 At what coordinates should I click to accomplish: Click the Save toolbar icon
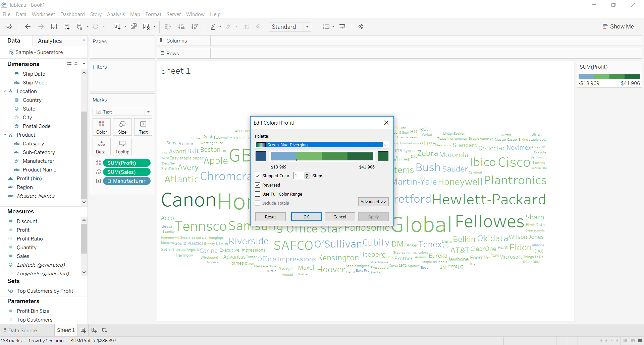pyautogui.click(x=54, y=27)
